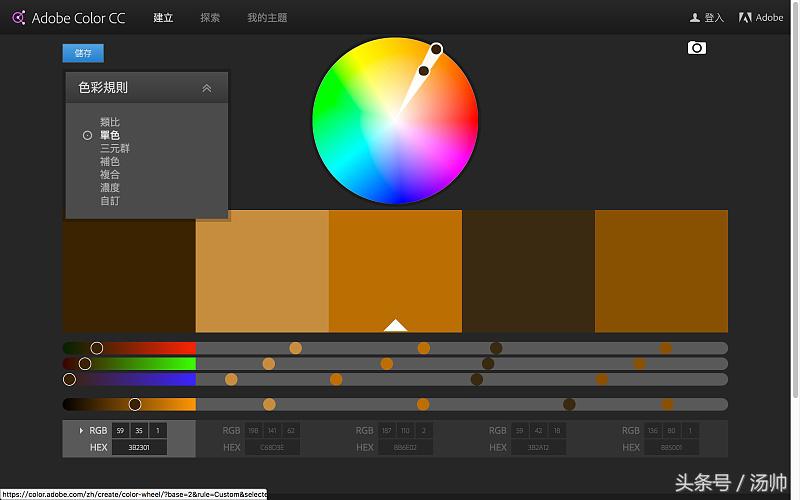Click the green channel slider handle
Image resolution: width=800 pixels, height=500 pixels.
click(85, 364)
